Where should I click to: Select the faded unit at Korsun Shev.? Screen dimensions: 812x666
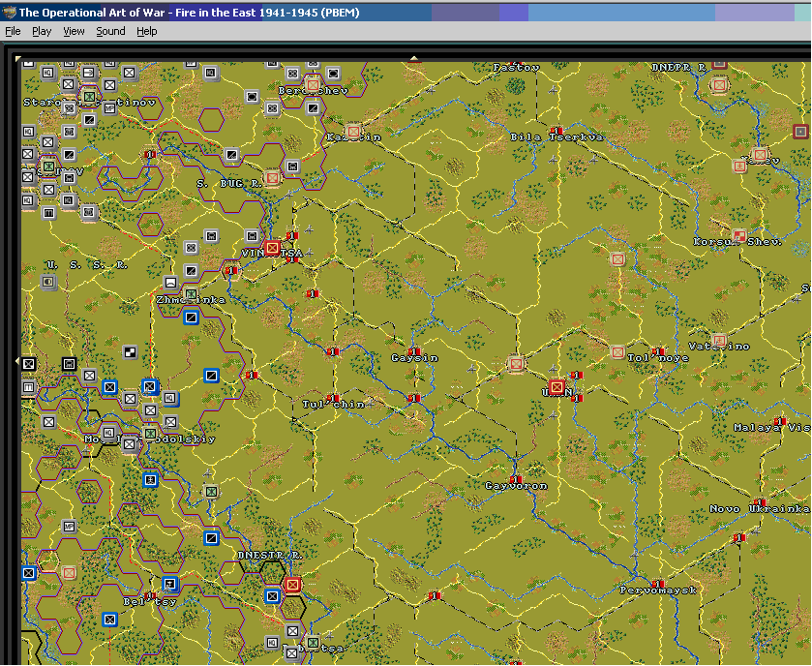coord(739,236)
